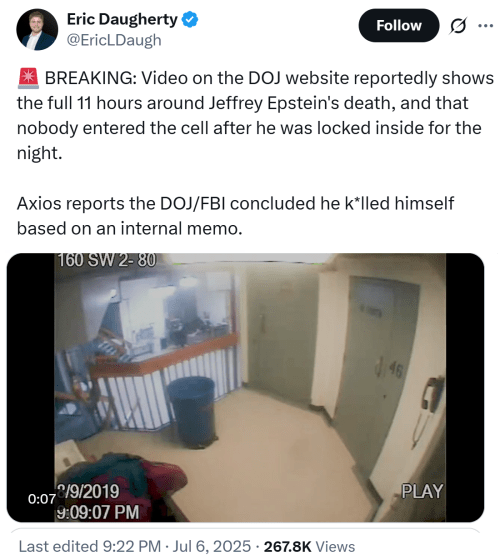The width and height of the screenshot is (500, 560).
Task: Click the 9:09:07 PM video date overlay
Action: point(98,512)
